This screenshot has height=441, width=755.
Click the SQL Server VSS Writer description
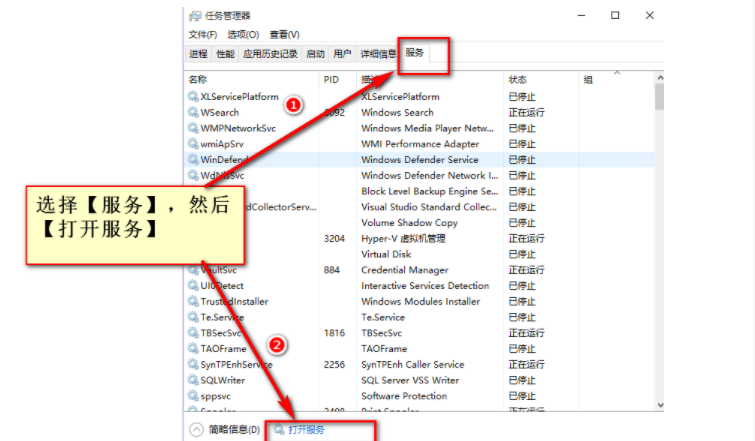click(410, 380)
